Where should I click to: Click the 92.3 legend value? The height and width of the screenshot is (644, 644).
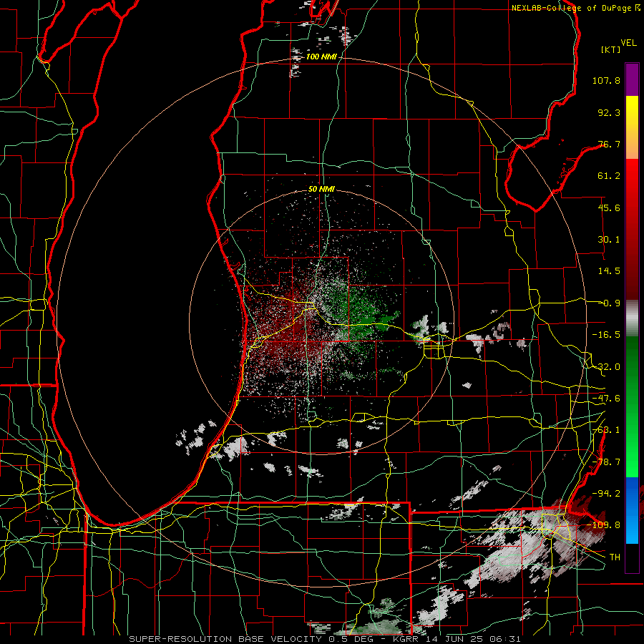pos(609,112)
